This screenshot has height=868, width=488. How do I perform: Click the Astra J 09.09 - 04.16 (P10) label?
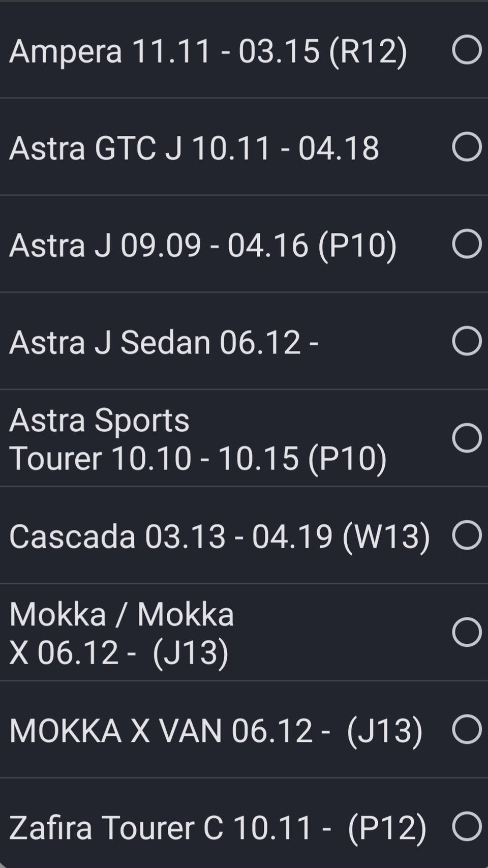(202, 245)
